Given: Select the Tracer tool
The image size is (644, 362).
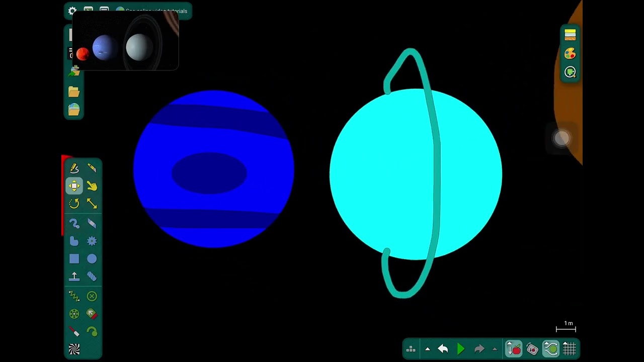Looking at the screenshot, I should pyautogui.click(x=92, y=332).
